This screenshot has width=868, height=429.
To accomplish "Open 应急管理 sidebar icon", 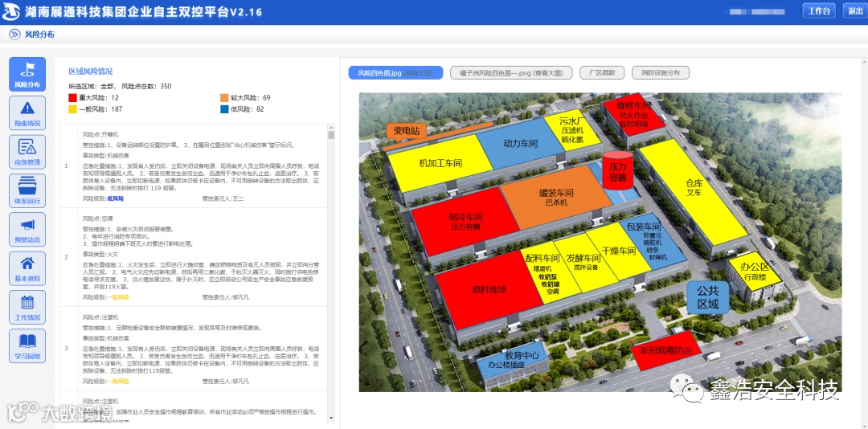I will click(27, 152).
